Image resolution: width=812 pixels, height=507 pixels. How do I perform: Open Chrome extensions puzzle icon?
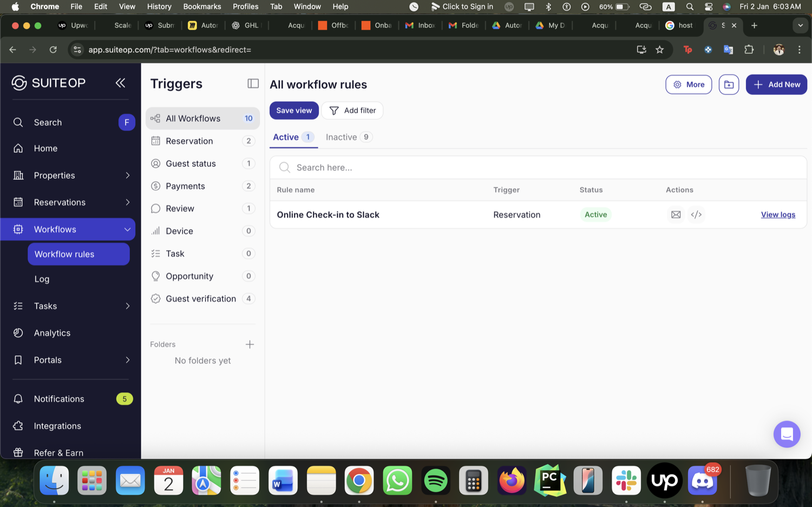pyautogui.click(x=749, y=50)
